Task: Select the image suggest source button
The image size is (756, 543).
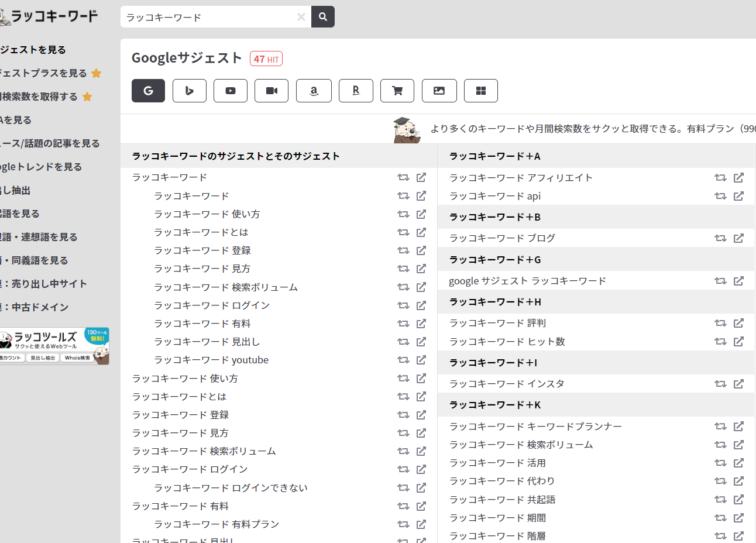Action: click(439, 91)
